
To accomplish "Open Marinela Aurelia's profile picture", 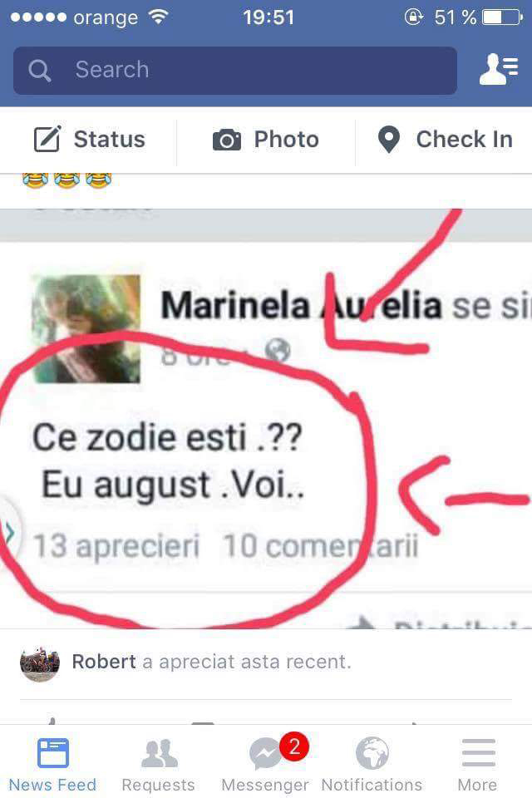I will (86, 329).
